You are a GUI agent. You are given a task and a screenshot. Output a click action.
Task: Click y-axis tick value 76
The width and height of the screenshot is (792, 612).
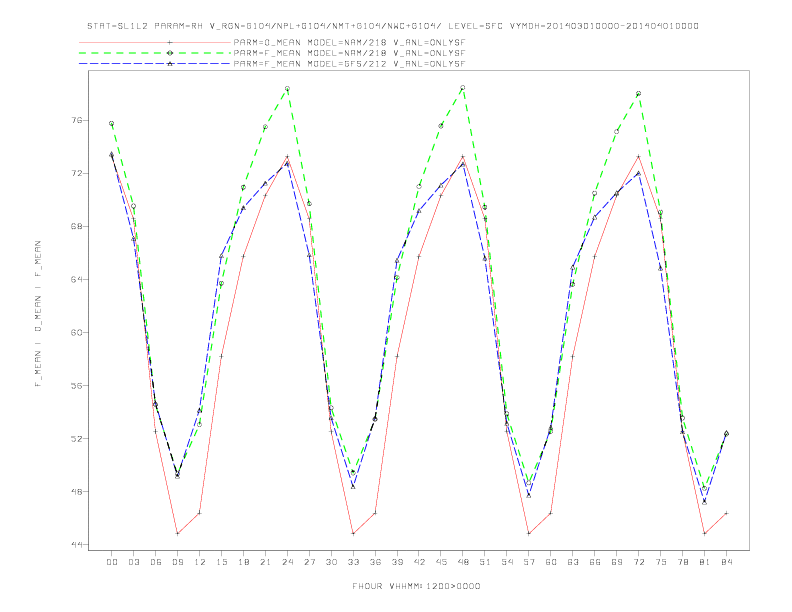[x=76, y=121]
